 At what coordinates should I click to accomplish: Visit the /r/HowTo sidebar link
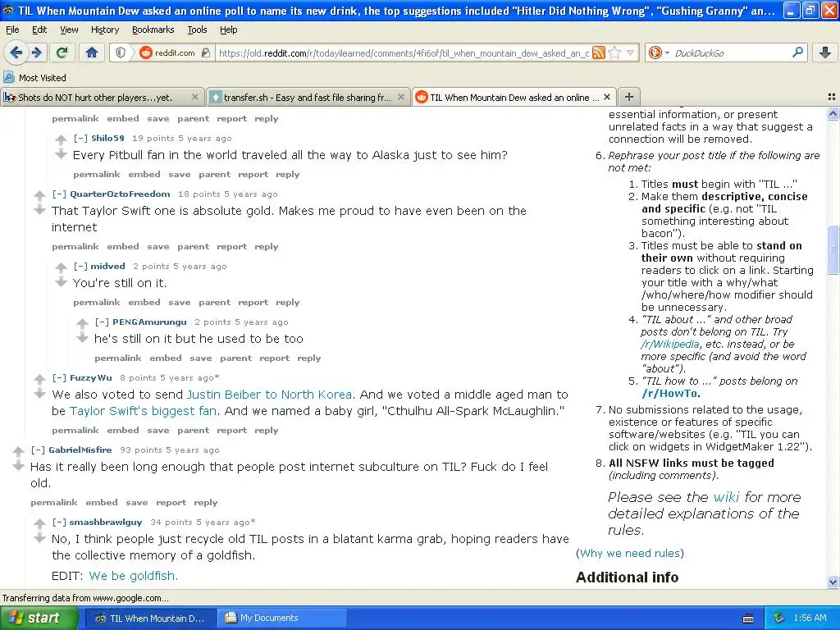pyautogui.click(x=669, y=393)
